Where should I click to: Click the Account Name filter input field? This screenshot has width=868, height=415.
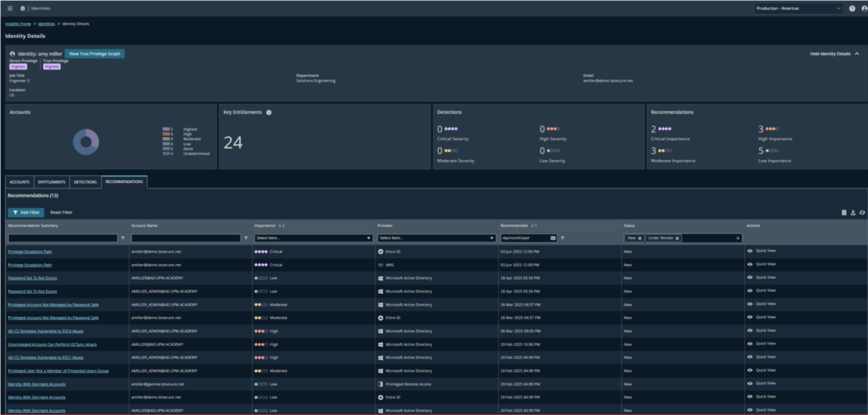pyautogui.click(x=186, y=238)
